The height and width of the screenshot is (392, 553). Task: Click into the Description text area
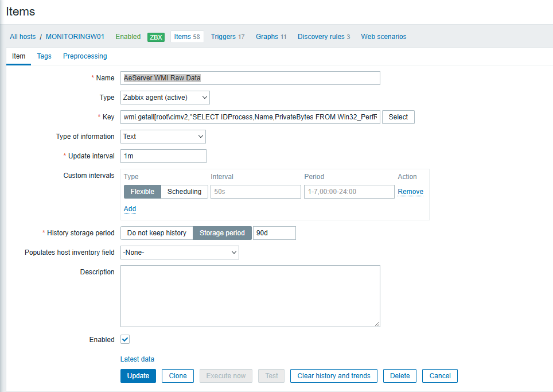pyautogui.click(x=250, y=296)
